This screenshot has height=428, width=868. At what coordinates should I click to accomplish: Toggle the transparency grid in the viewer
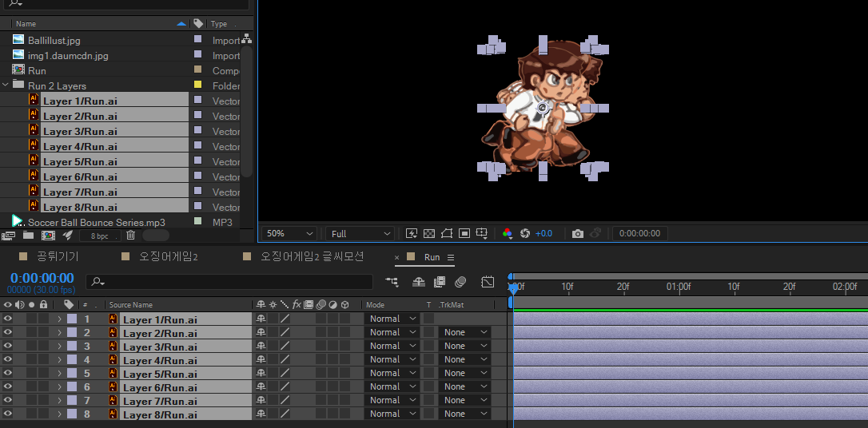click(x=429, y=233)
